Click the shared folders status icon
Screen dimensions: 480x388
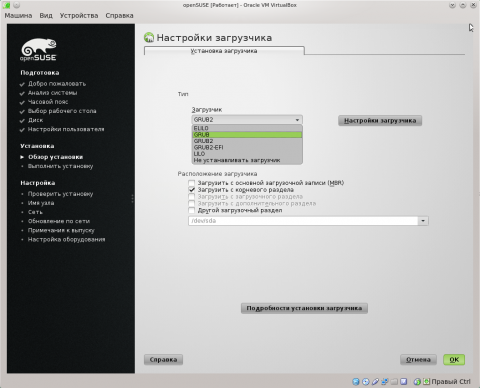coord(394,381)
